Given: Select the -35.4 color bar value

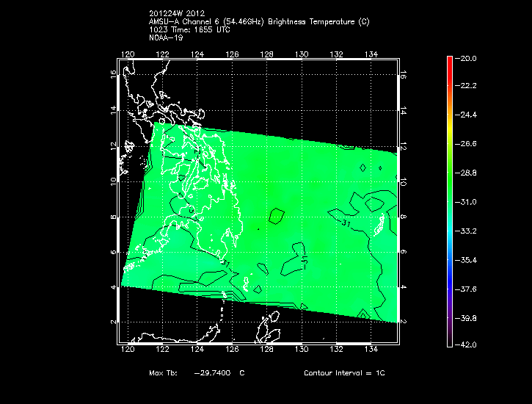Looking at the screenshot, I should tap(466, 260).
